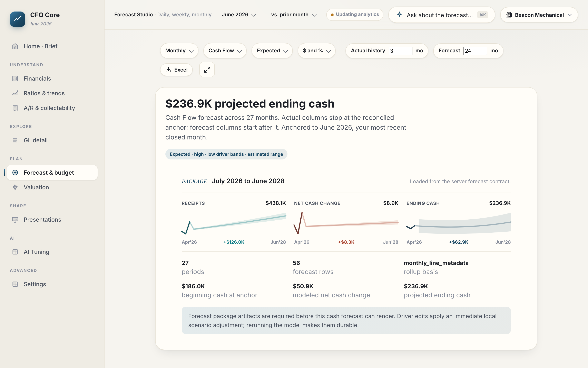Expand the $ and % display dropdown
The height and width of the screenshot is (368, 588).
pyautogui.click(x=317, y=51)
